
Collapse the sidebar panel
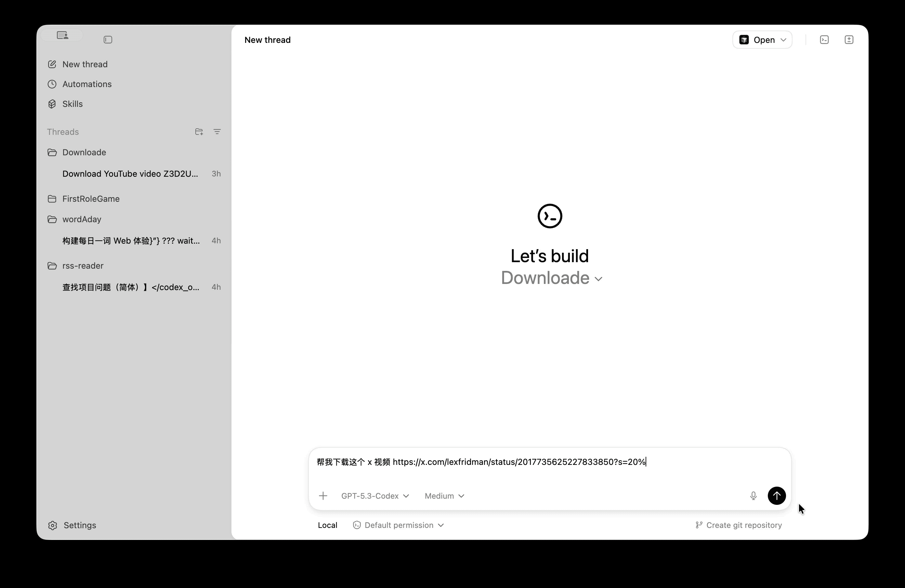pyautogui.click(x=108, y=40)
